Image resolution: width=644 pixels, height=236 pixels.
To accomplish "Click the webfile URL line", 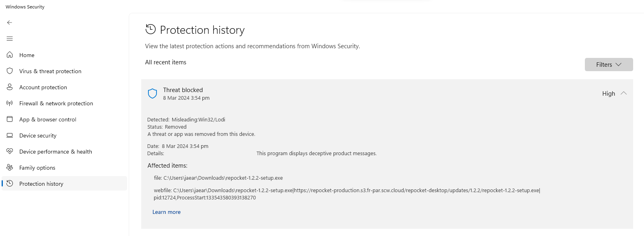I will coord(347,191).
